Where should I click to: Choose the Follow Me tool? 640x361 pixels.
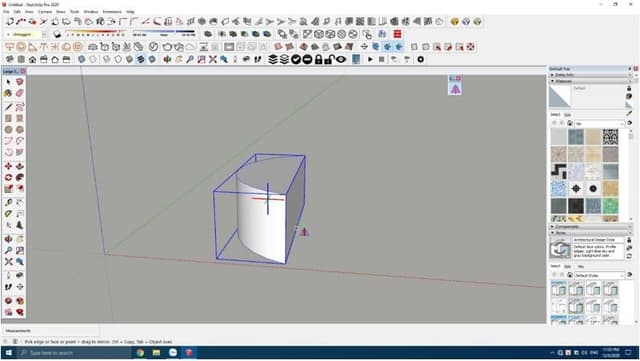point(20,178)
